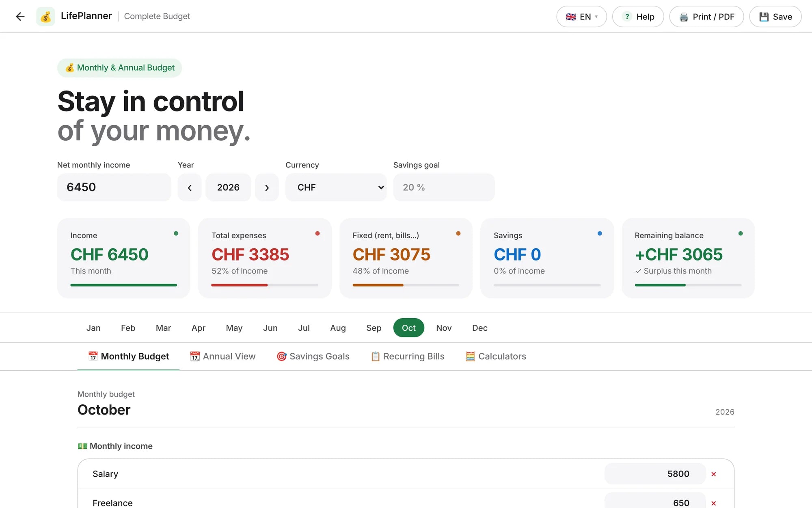The width and height of the screenshot is (812, 508).
Task: Open the Savings Goals tab
Action: (x=313, y=356)
